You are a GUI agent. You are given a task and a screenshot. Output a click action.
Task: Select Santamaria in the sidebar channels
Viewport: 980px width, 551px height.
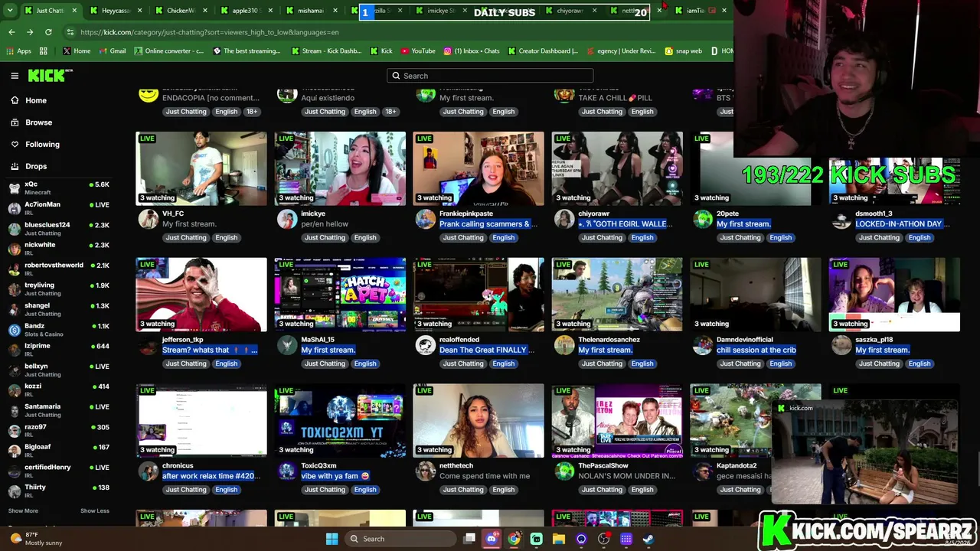[58, 410]
